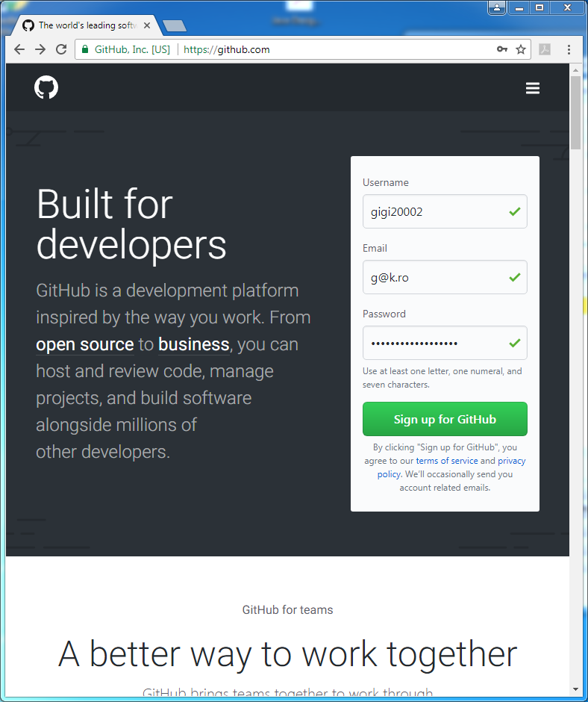
Task: Minimize the Chrome window
Action: click(x=519, y=7)
